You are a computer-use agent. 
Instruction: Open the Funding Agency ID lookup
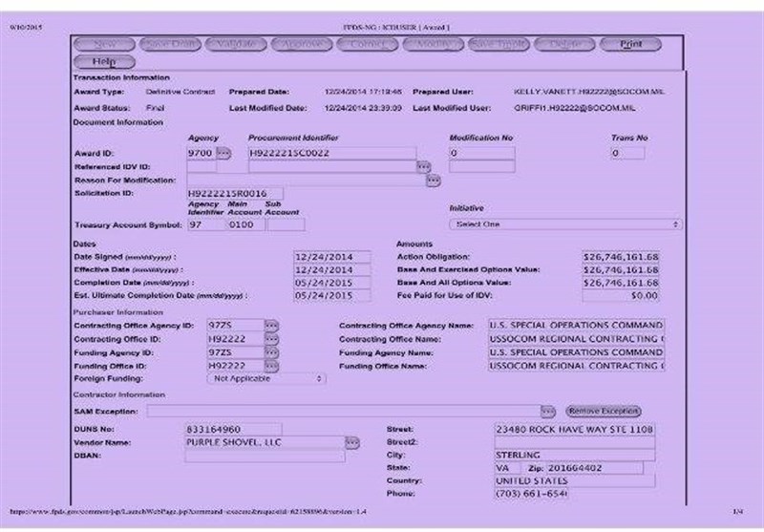tap(272, 352)
